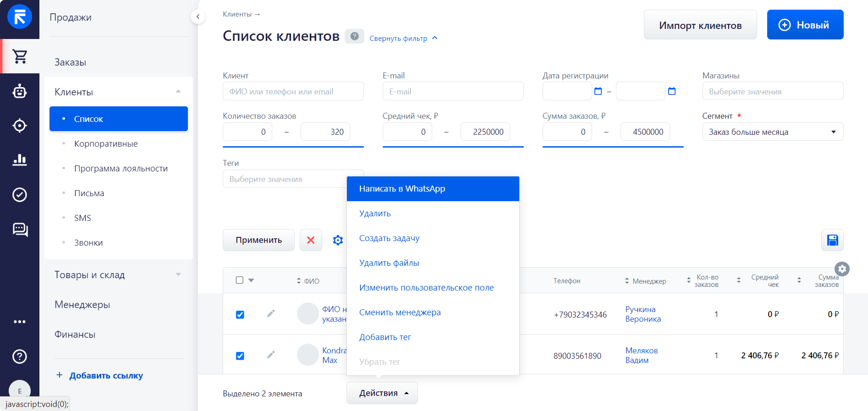Viewport: 868px width, 411px height.
Task: Open manager Меляков Вадим link
Action: pos(642,356)
